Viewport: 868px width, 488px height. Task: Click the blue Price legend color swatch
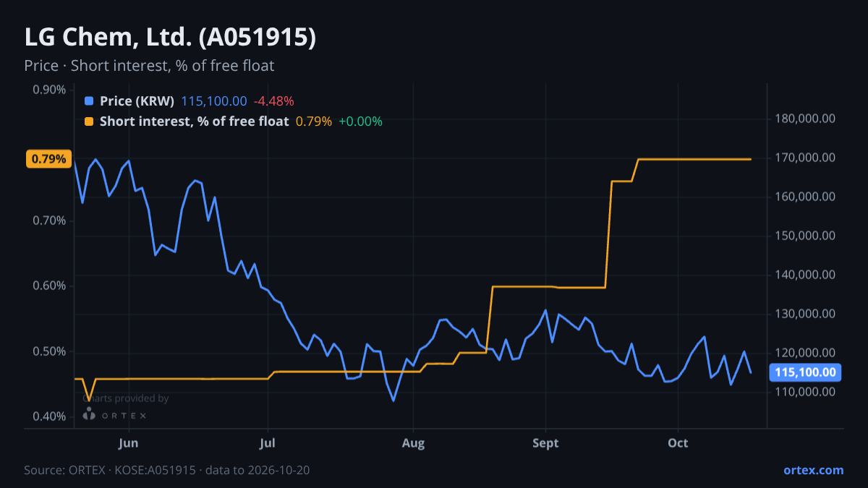(89, 101)
